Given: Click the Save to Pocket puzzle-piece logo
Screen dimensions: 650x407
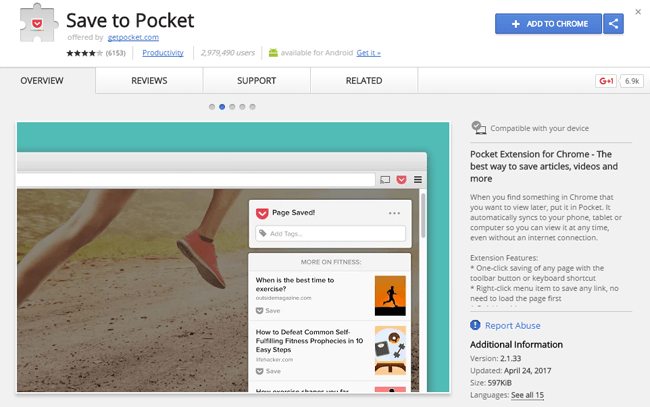Looking at the screenshot, I should [x=38, y=23].
